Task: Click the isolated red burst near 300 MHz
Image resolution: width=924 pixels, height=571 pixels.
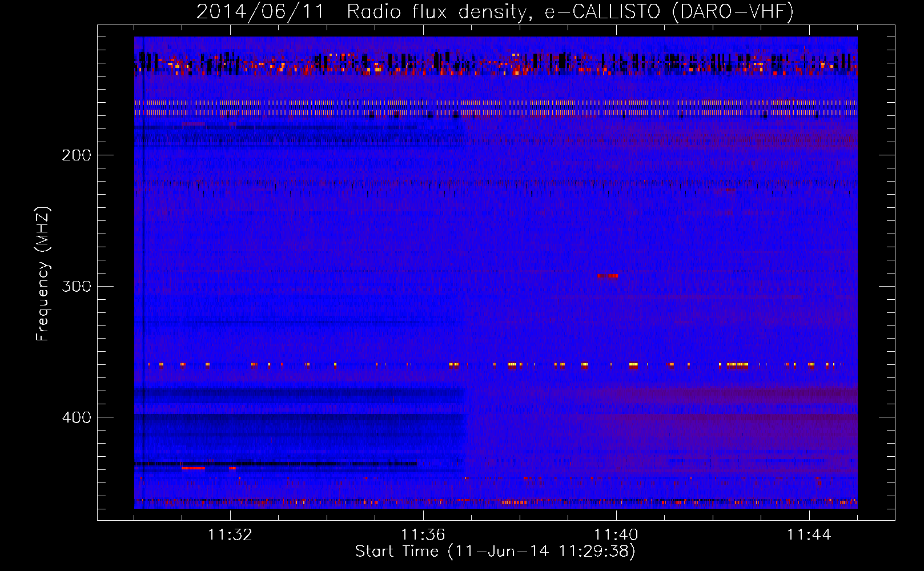Action: click(x=608, y=276)
